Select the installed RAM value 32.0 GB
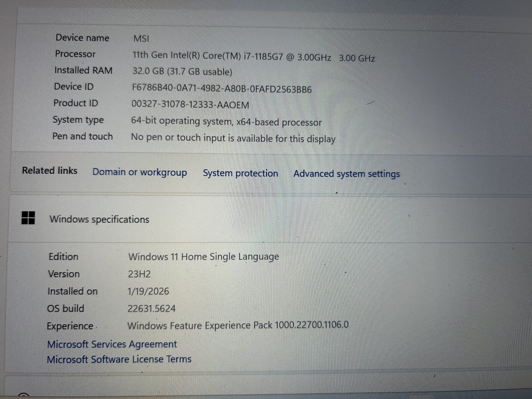 point(148,71)
